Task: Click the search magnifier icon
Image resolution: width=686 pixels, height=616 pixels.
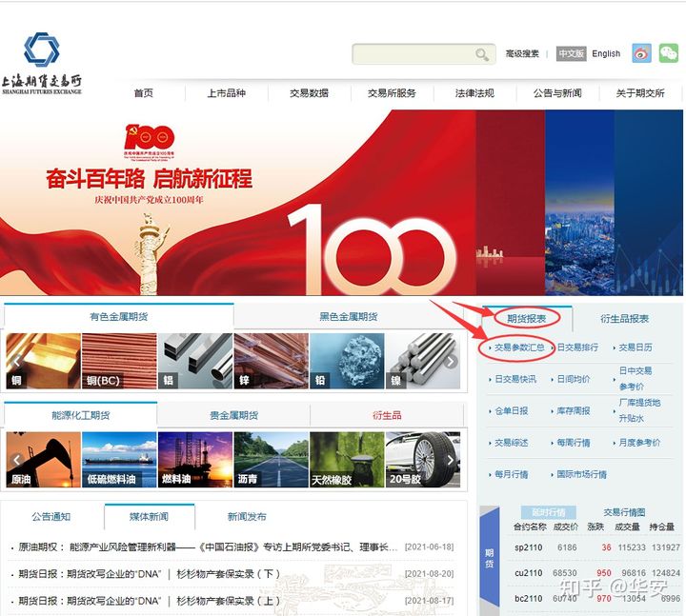Action: point(482,54)
